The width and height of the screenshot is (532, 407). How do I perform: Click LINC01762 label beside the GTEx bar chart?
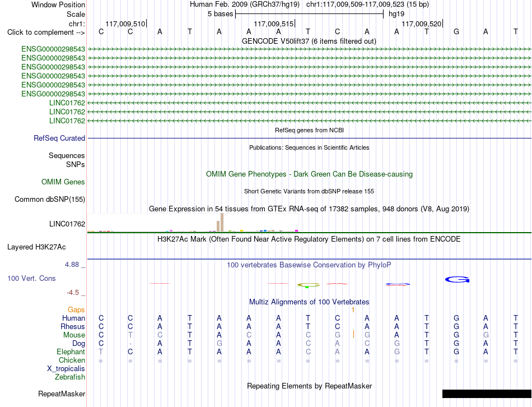point(67,224)
